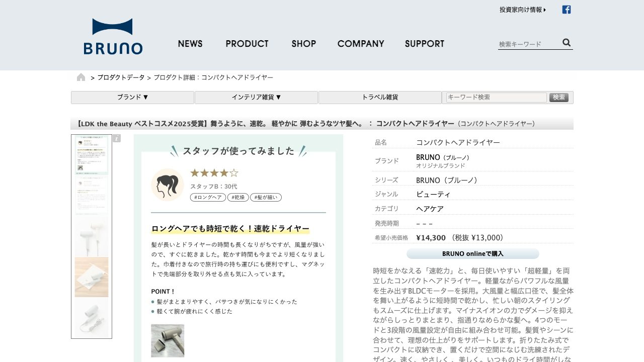Image resolution: width=644 pixels, height=362 pixels.
Task: Select the white hair dryer thumbnail
Action: (x=92, y=236)
